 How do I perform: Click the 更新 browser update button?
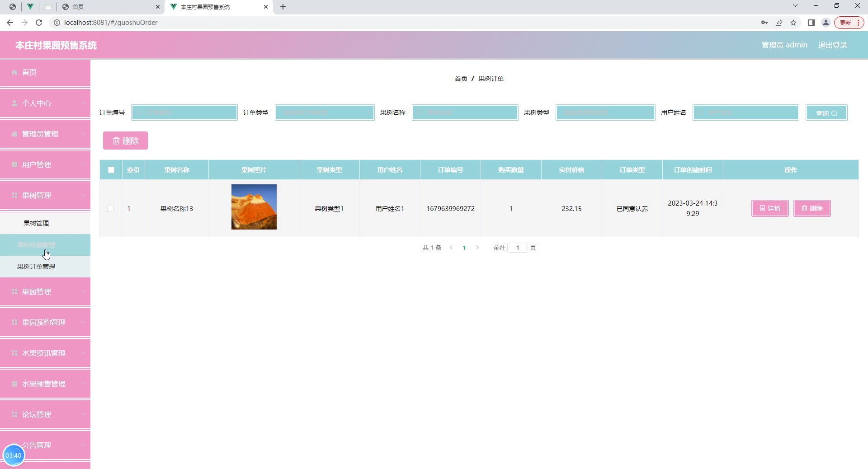(x=845, y=23)
